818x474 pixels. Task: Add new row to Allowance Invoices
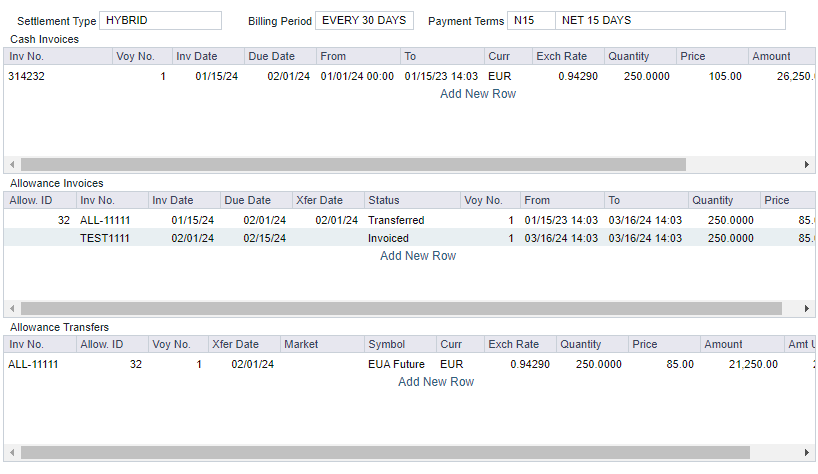click(x=418, y=256)
